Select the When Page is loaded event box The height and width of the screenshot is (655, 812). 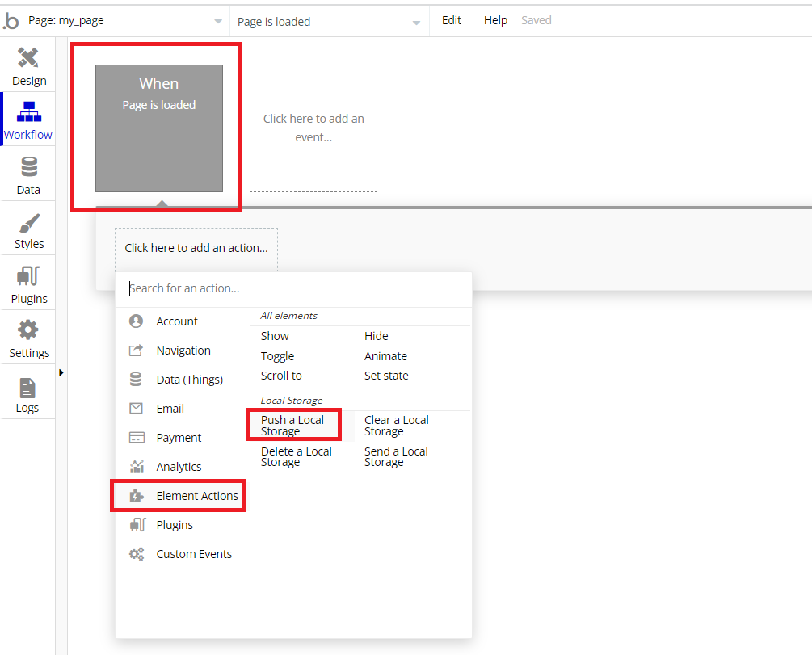159,128
